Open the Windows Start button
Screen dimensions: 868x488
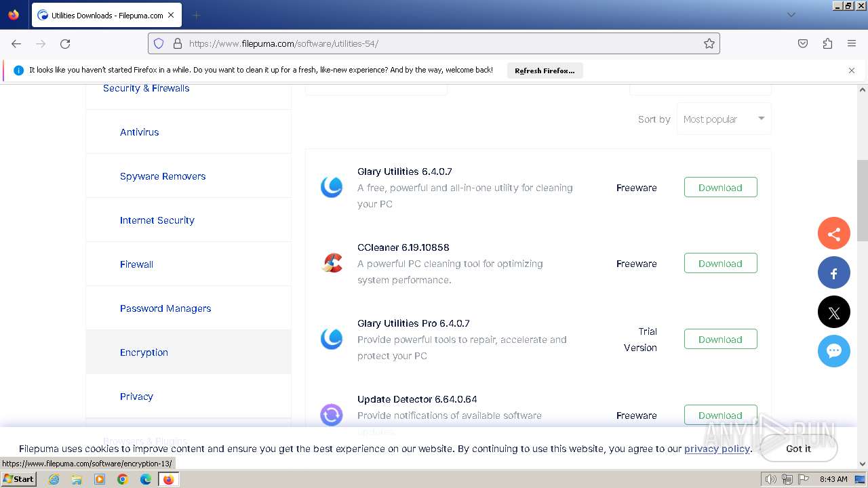click(x=19, y=479)
